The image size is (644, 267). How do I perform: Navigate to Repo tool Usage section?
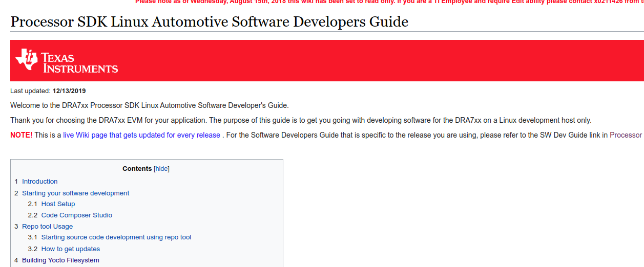pos(47,227)
